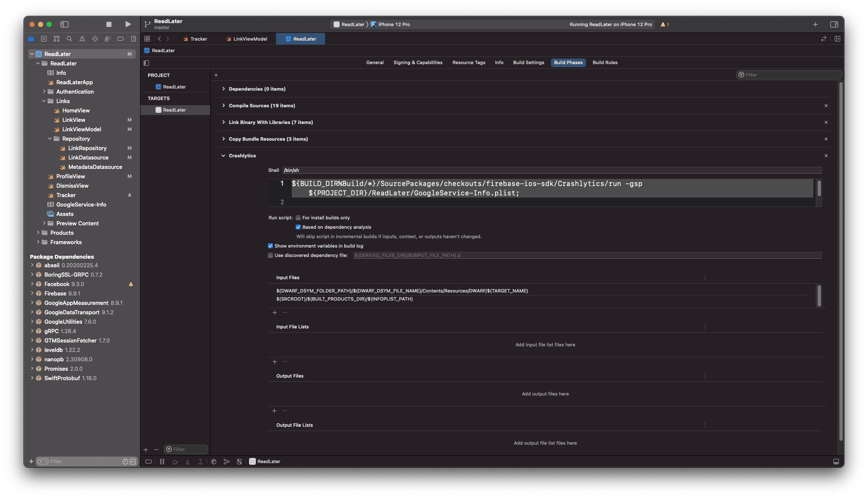Toggle the navigator sidebar icon
The height and width of the screenshot is (499, 868).
pyautogui.click(x=65, y=24)
